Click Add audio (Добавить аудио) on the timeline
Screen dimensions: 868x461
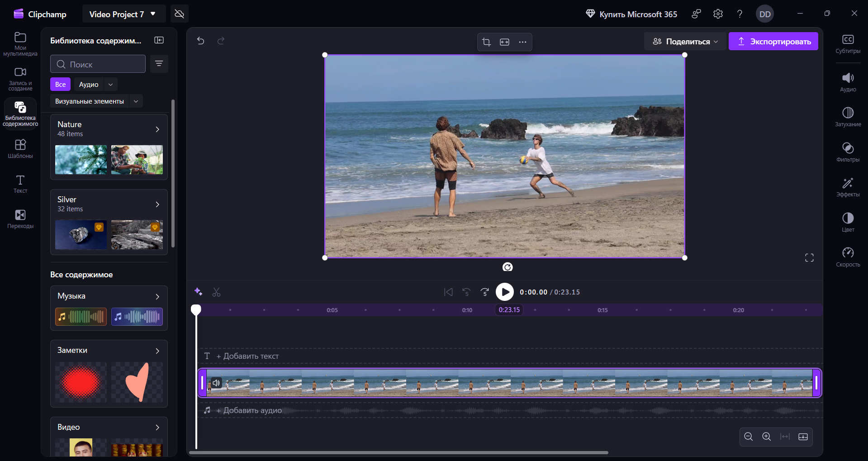pyautogui.click(x=249, y=410)
